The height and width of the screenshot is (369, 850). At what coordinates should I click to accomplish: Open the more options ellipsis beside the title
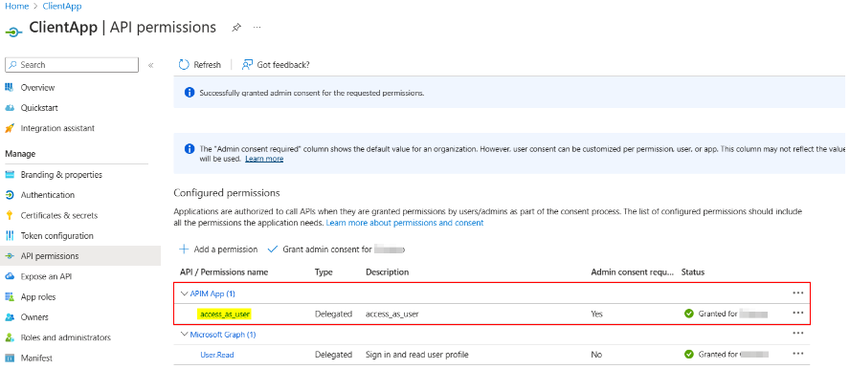[257, 27]
